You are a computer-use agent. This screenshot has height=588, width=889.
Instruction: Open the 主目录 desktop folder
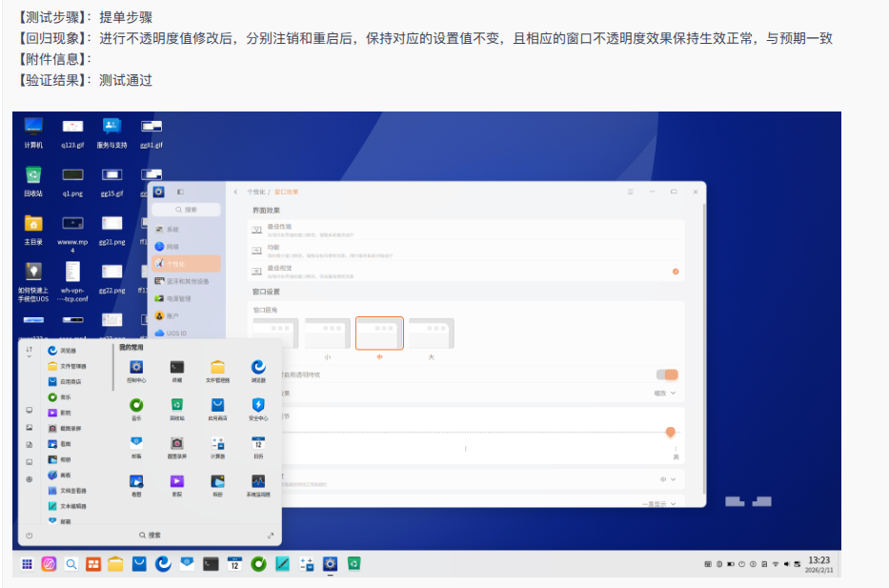(33, 230)
